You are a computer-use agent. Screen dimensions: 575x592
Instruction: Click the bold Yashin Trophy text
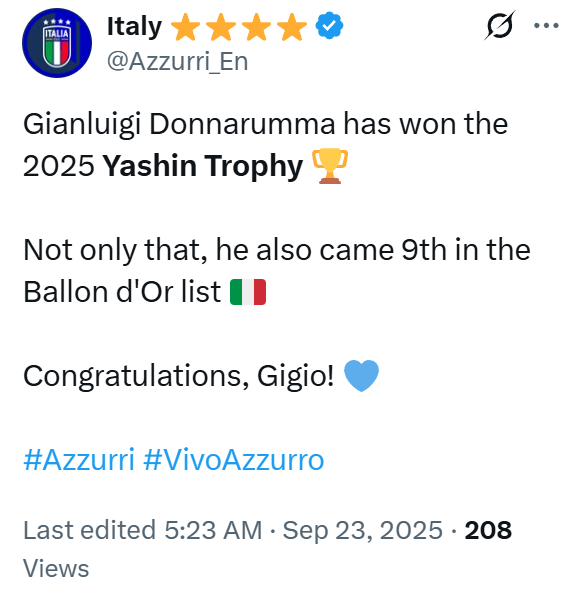tap(203, 166)
